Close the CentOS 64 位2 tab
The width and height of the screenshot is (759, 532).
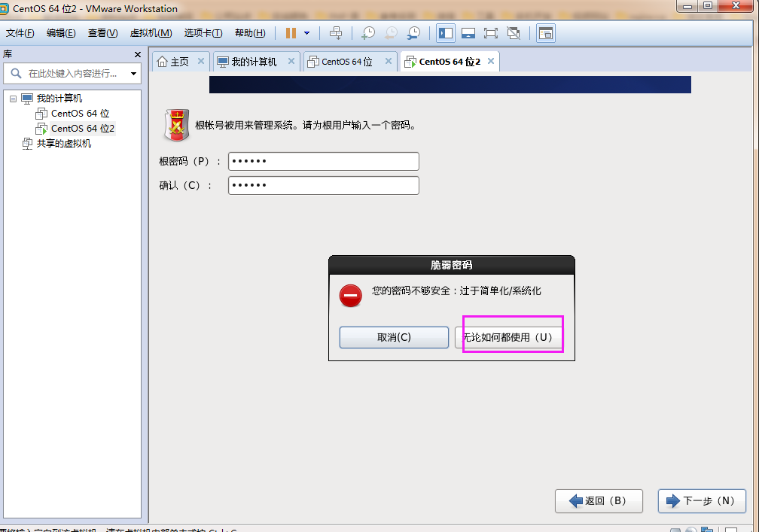[491, 61]
